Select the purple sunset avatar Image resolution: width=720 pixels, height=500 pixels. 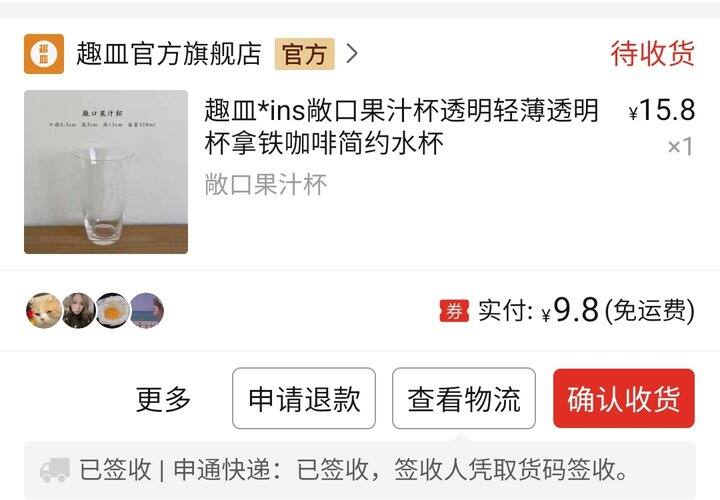(147, 311)
